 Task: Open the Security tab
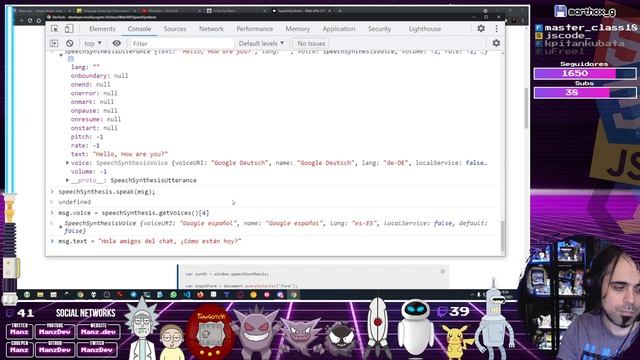coord(380,29)
